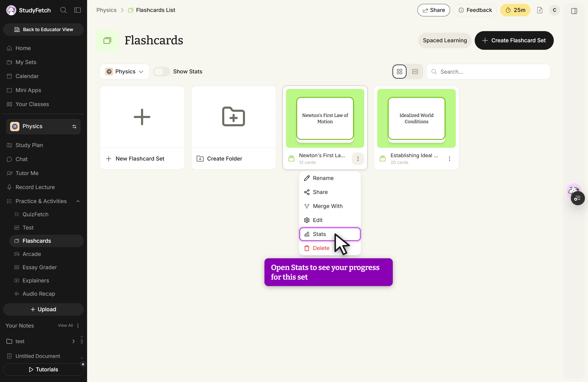Select Delete in the context menu
Image resolution: width=588 pixels, height=382 pixels.
(x=330, y=248)
